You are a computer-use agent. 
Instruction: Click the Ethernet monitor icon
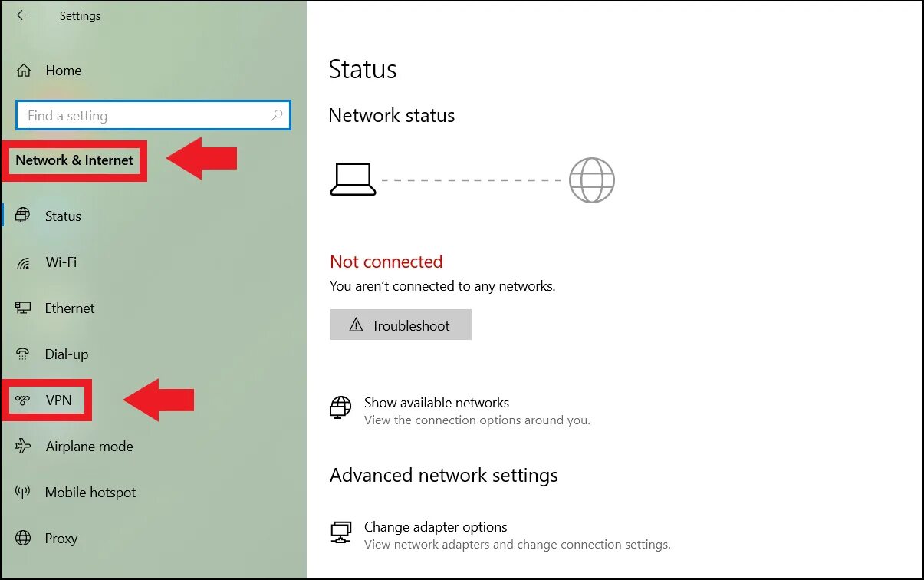coord(23,308)
